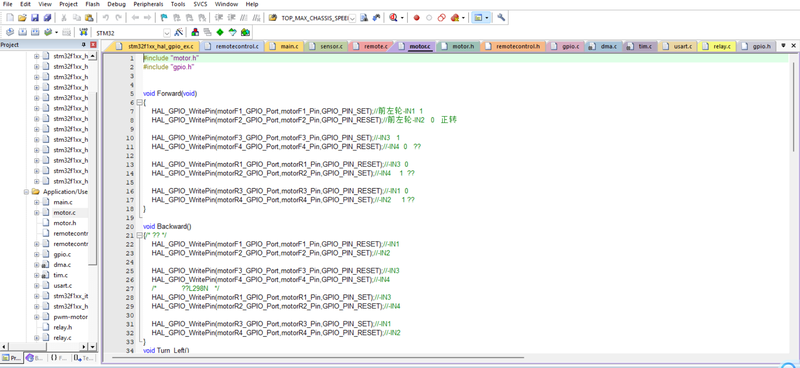
Task: Expand the usart.c node in the project tree
Action: [x=37, y=286]
